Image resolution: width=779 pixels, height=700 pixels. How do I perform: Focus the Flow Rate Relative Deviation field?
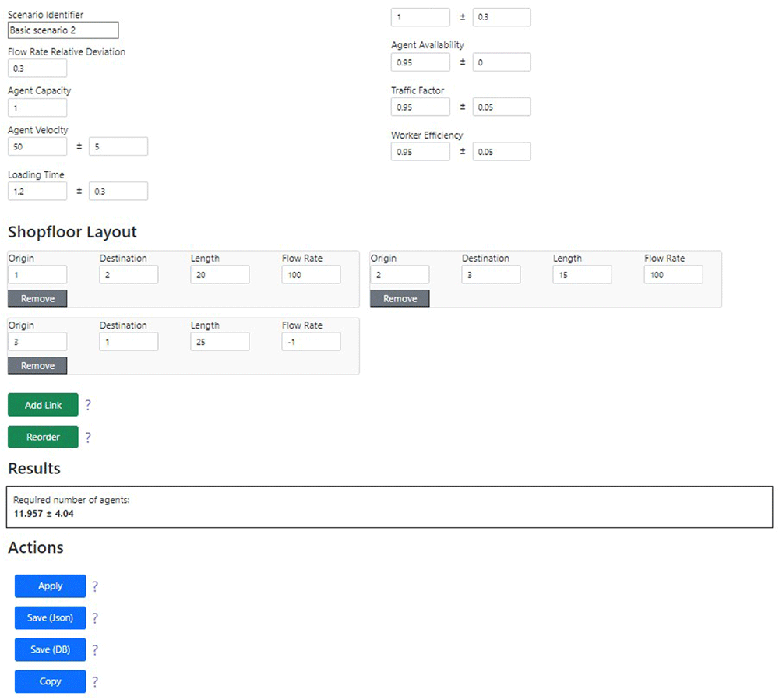tap(37, 68)
